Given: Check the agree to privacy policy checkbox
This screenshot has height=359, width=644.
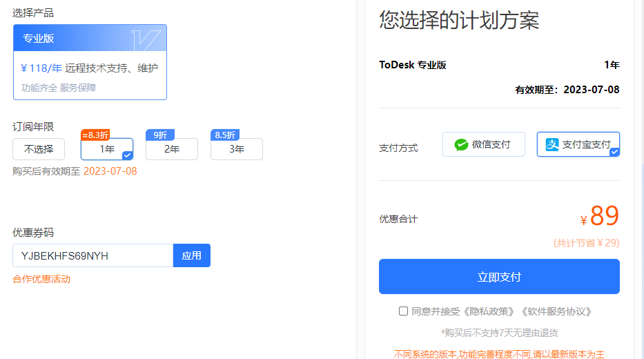Looking at the screenshot, I should pos(403,311).
